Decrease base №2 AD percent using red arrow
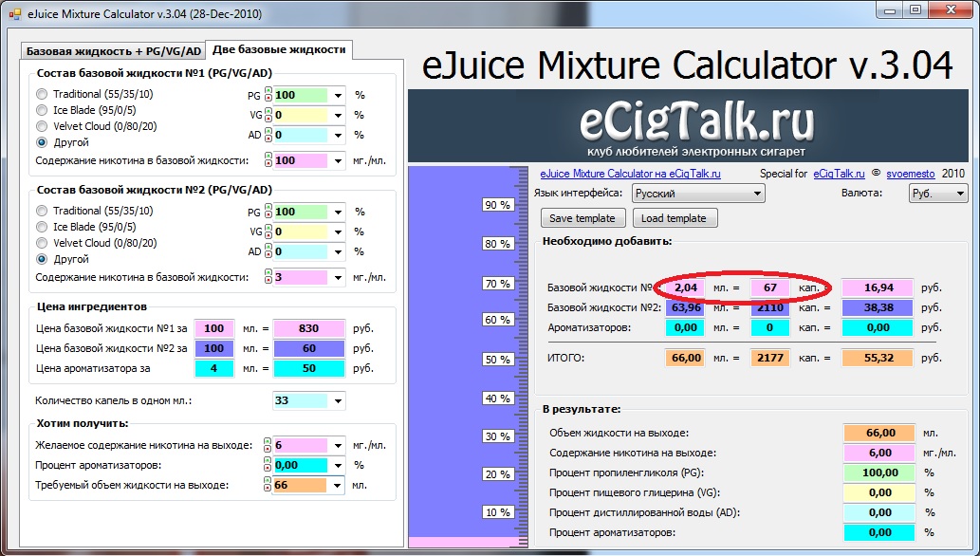980x556 pixels. click(268, 255)
